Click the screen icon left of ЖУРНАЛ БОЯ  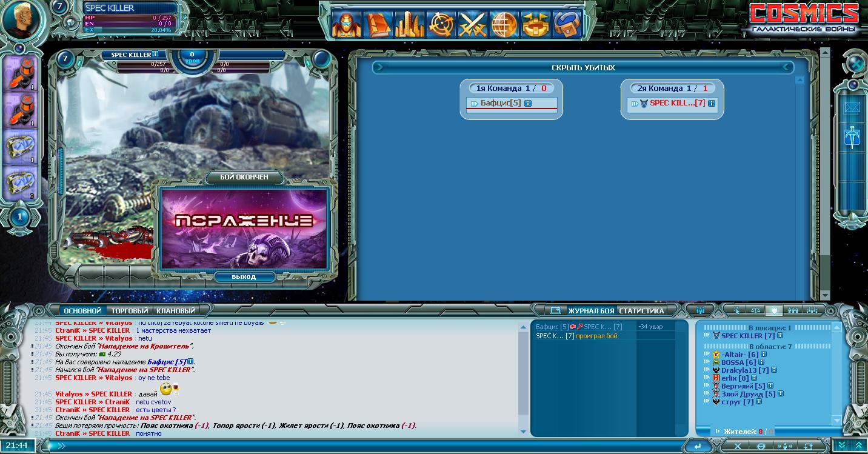pyautogui.click(x=555, y=311)
